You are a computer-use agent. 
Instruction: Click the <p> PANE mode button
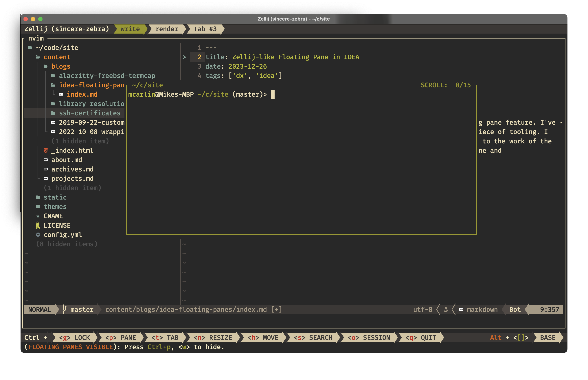click(121, 338)
